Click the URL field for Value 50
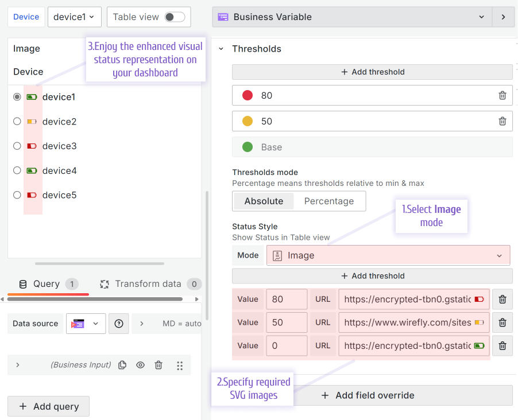 (x=408, y=322)
